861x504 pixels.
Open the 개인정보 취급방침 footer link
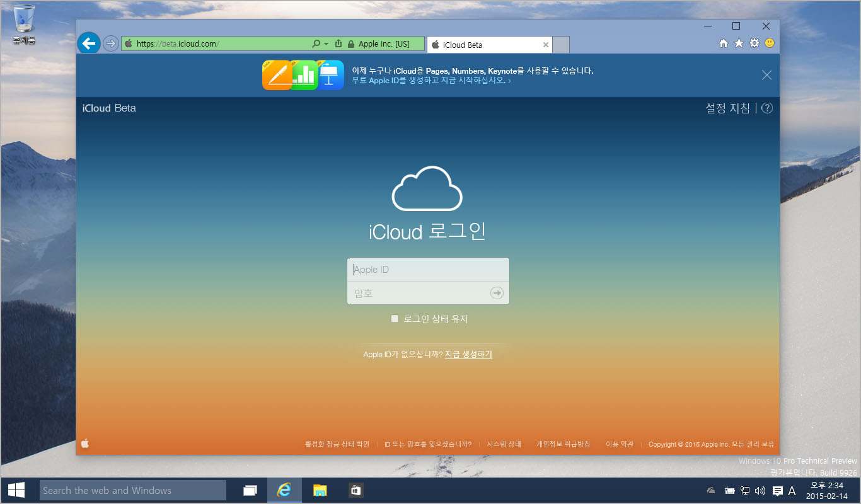563,444
